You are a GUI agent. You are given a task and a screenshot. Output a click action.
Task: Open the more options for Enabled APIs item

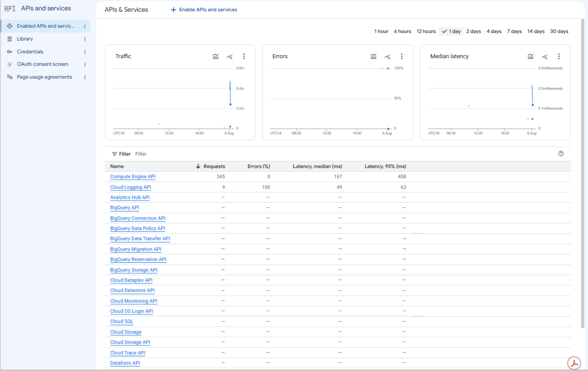(85, 26)
